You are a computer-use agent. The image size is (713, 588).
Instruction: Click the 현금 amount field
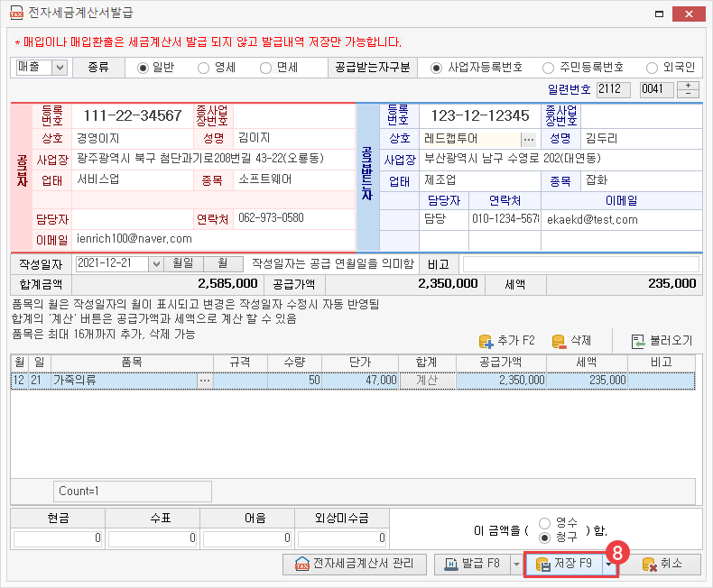[58, 538]
